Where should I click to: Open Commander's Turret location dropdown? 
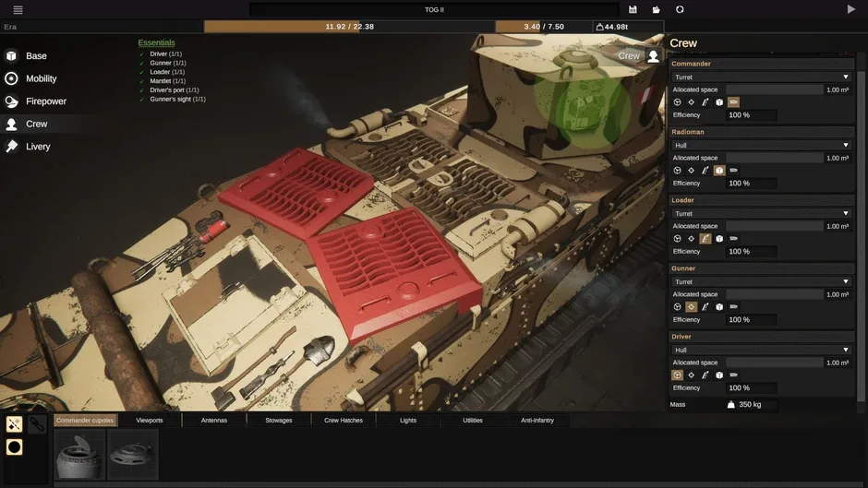(761, 77)
